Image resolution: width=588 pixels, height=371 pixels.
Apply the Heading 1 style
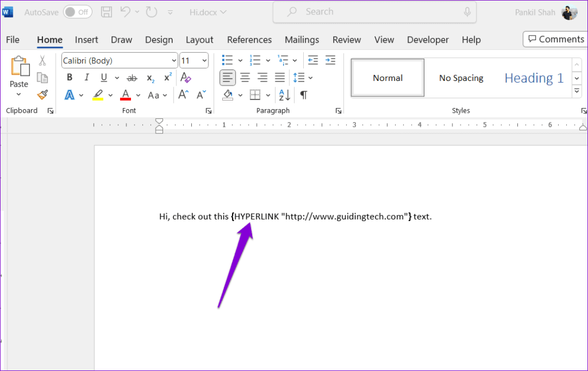(x=533, y=78)
